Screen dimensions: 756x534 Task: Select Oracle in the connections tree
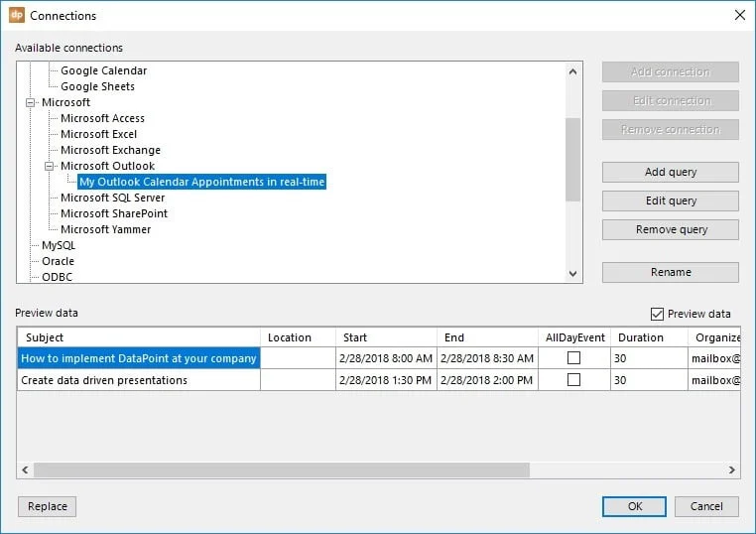coord(58,261)
